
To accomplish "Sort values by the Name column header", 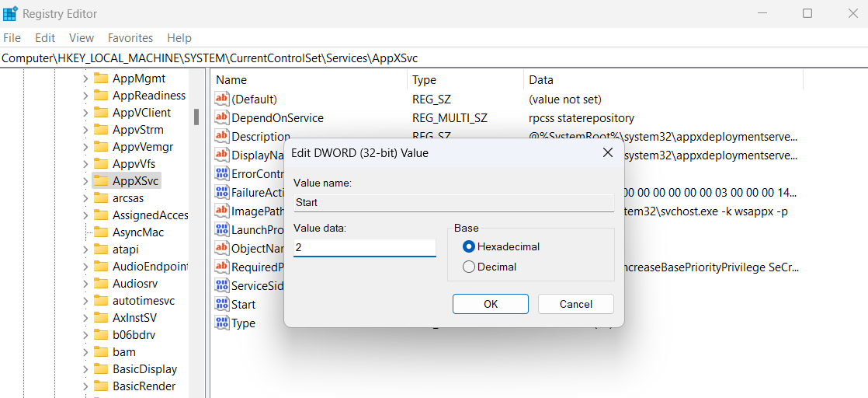I will tap(310, 80).
